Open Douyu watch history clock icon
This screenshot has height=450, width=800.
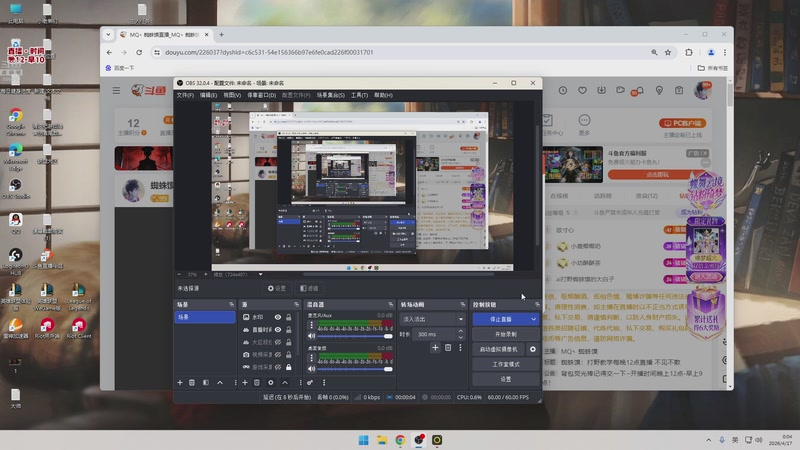coord(563,90)
